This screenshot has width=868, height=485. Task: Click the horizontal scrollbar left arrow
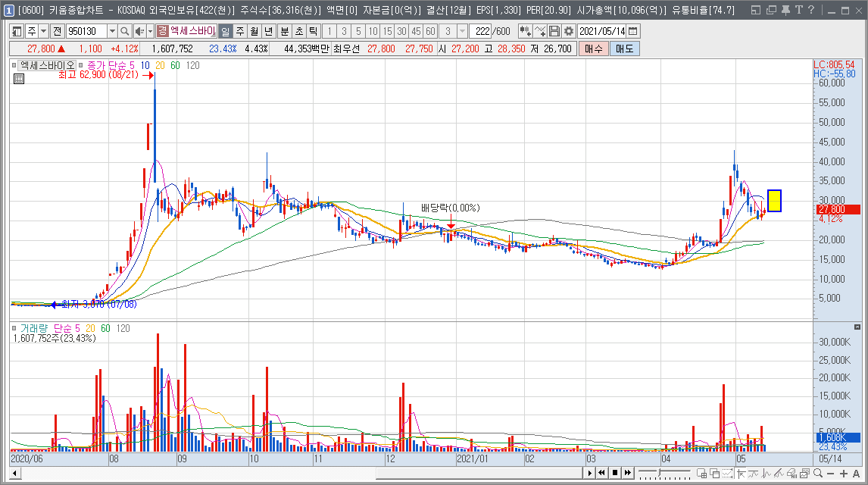click(15, 474)
